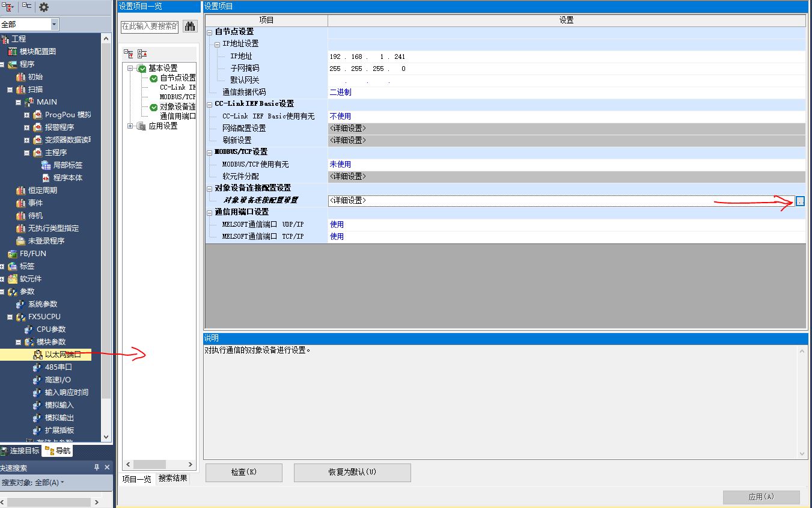Open navigation options via the gear icon
The width and height of the screenshot is (812, 508).
tap(44, 7)
